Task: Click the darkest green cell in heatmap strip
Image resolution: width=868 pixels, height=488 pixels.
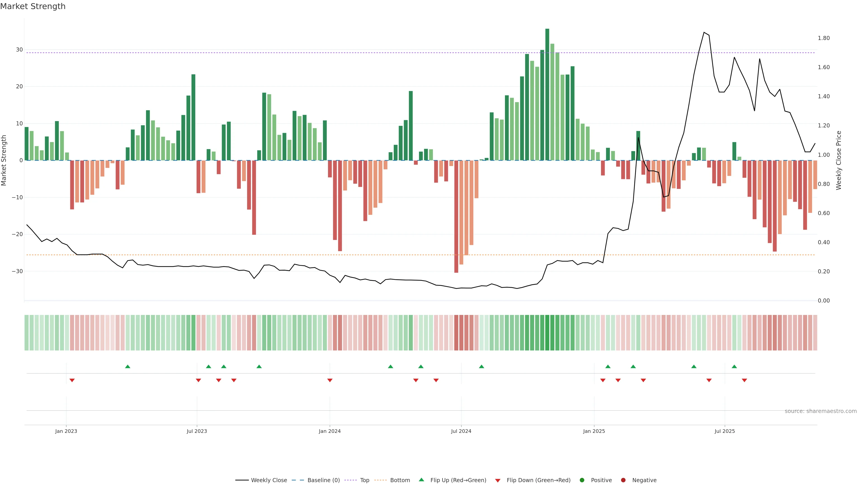Action: (x=547, y=333)
